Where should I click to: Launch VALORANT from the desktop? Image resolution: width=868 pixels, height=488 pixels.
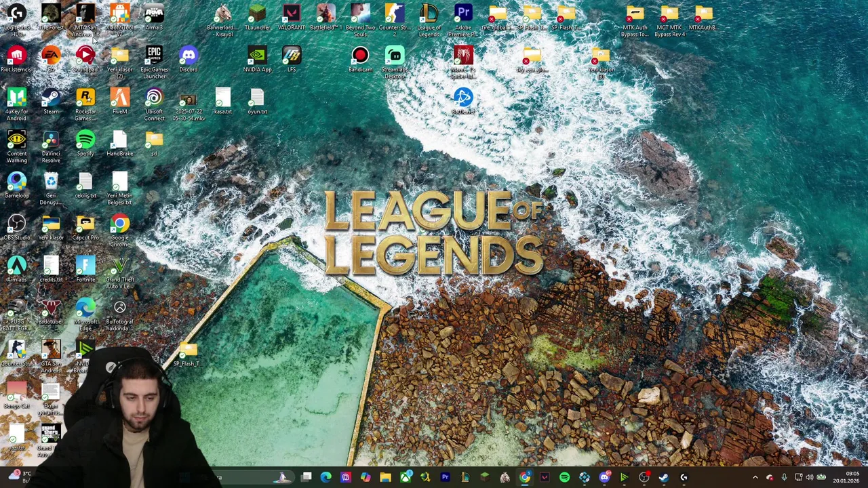pyautogui.click(x=292, y=18)
